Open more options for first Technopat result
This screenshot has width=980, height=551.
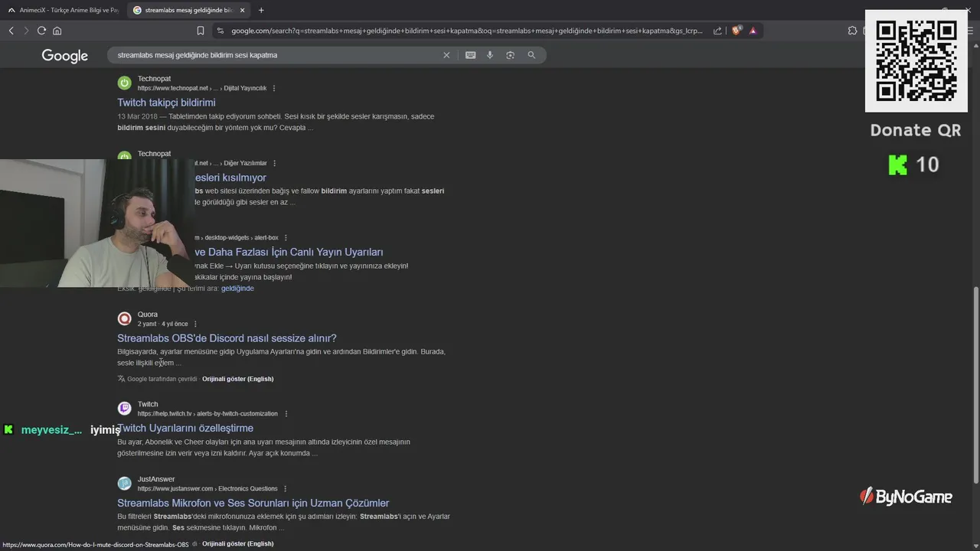(274, 88)
